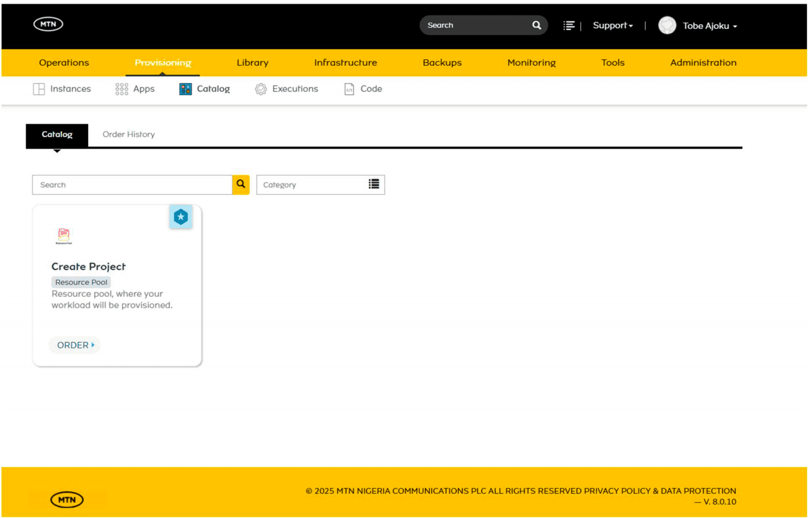This screenshot has height=518, width=812.
Task: Click the MTN logo in the footer
Action: [67, 500]
